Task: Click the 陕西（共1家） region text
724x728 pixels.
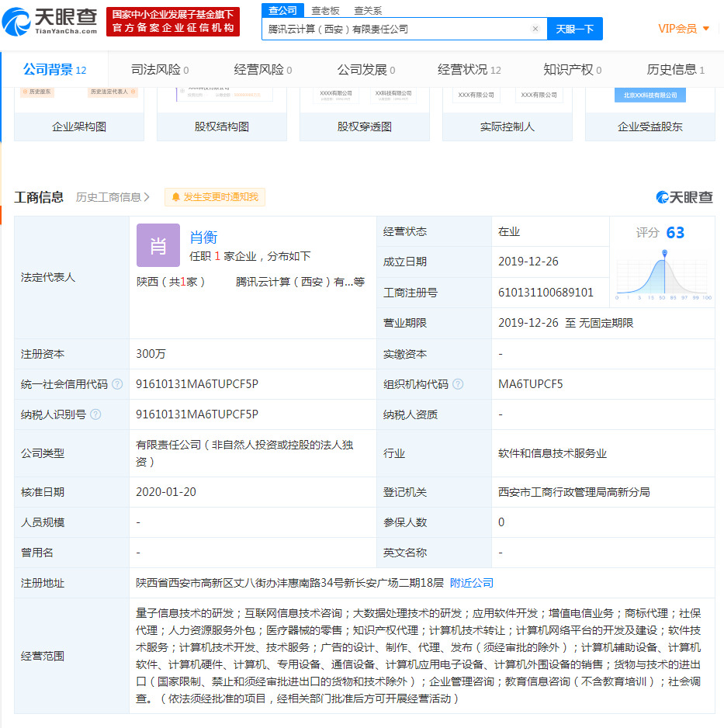Action: pyautogui.click(x=171, y=282)
